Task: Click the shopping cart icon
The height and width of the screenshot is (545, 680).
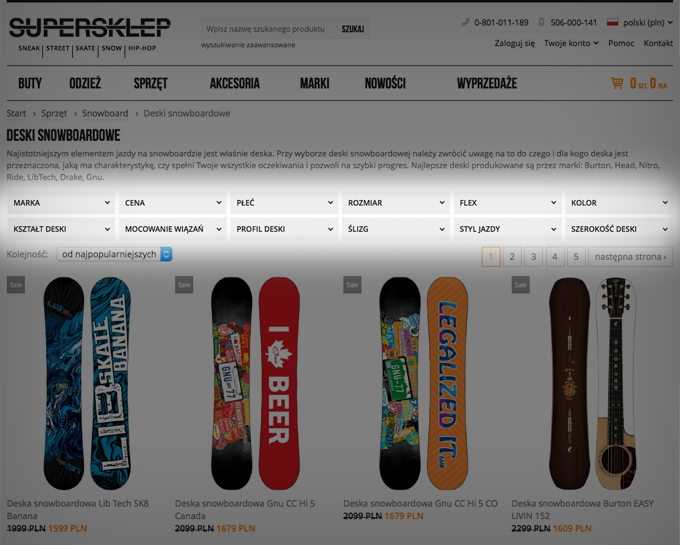Action: coord(617,83)
